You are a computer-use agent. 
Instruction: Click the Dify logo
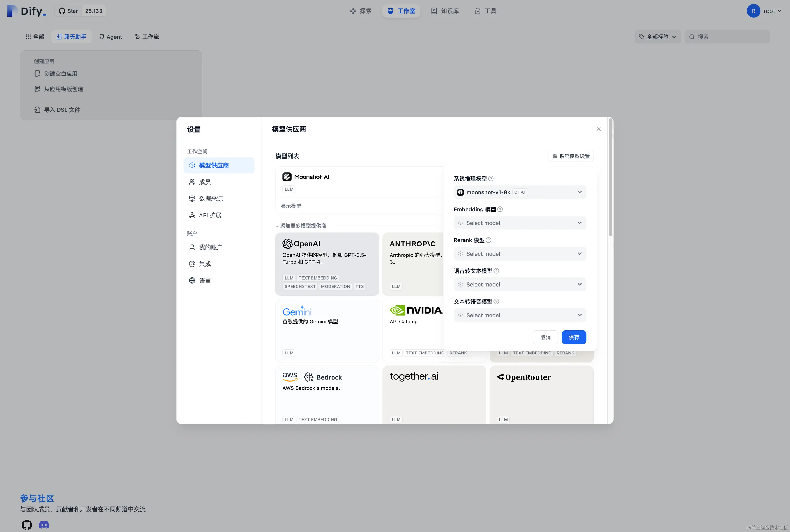tap(26, 11)
